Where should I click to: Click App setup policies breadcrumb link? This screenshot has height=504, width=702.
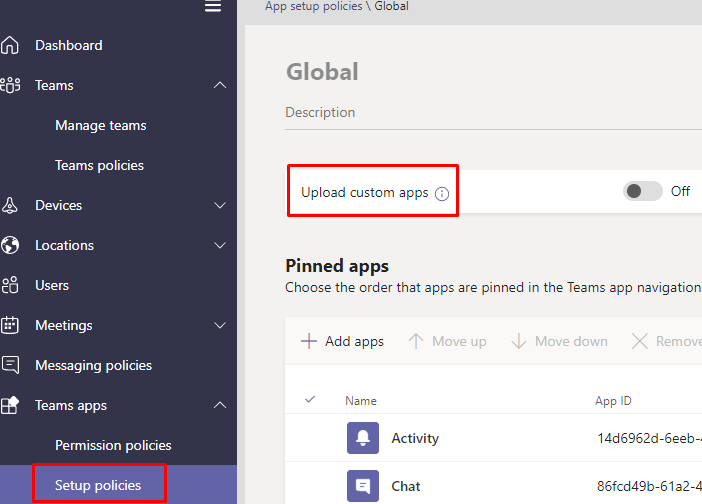[x=313, y=6]
